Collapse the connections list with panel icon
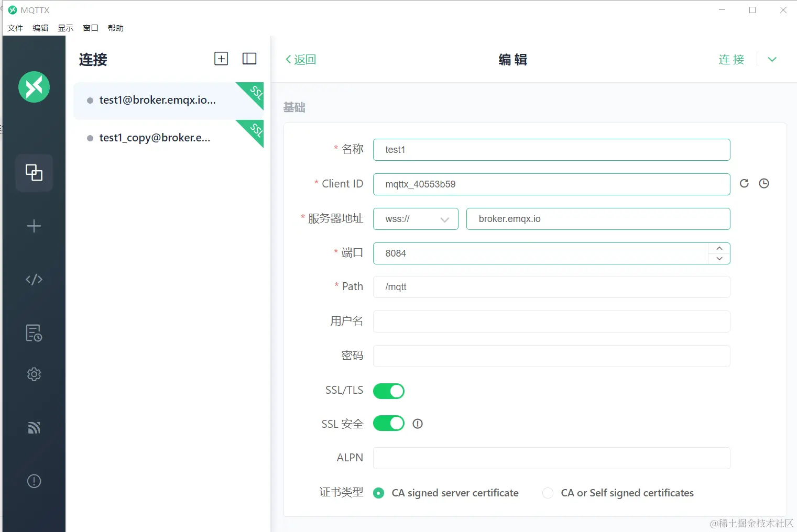Viewport: 797px width, 532px height. tap(249, 59)
